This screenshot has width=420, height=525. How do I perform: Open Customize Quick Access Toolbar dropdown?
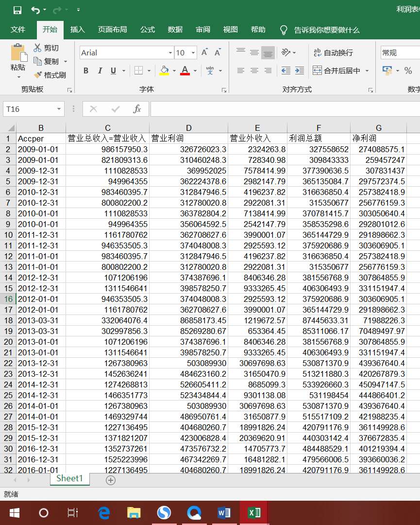coord(78,10)
